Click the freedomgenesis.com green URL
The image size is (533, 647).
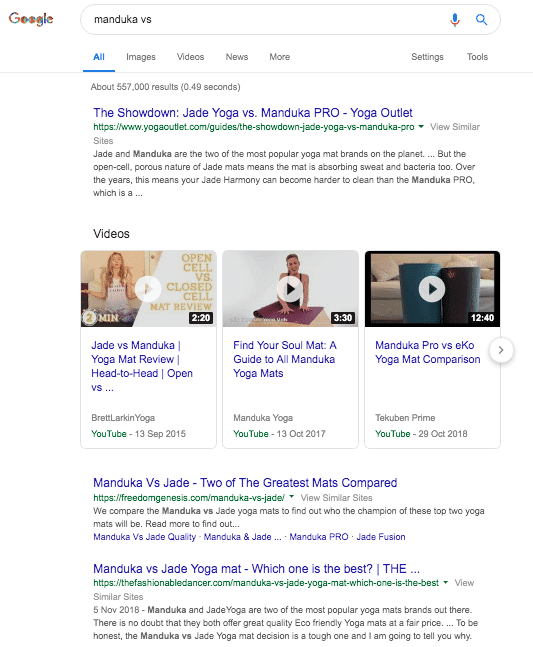(x=189, y=498)
